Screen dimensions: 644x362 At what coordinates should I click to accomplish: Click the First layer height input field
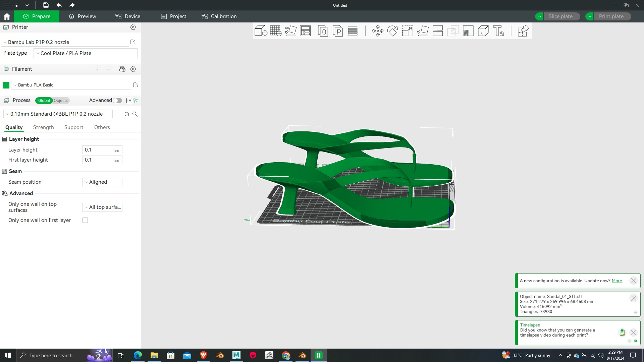[x=102, y=160]
